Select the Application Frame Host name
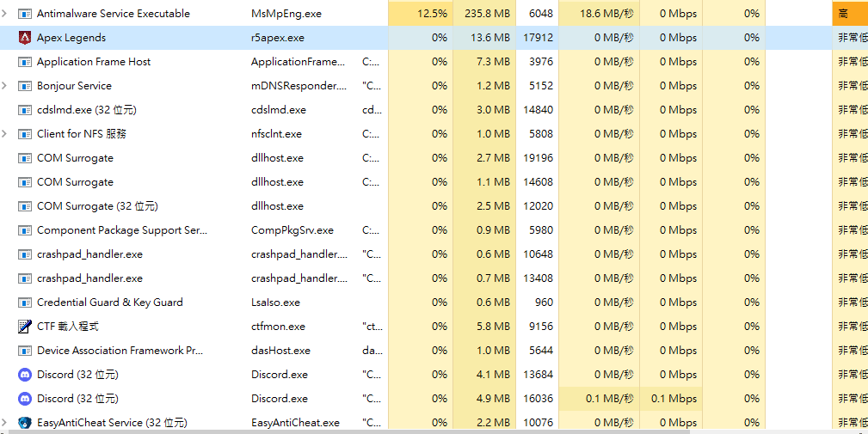The height and width of the screenshot is (434, 868). point(94,62)
